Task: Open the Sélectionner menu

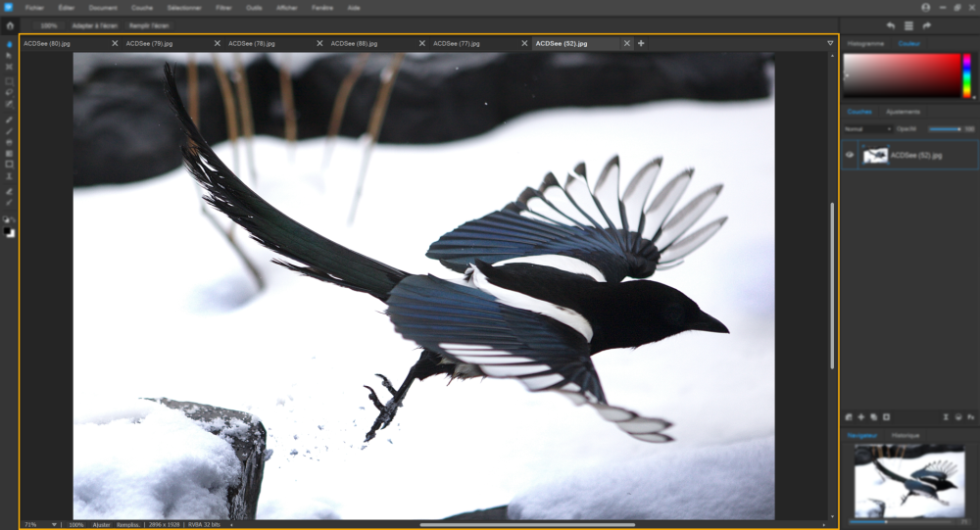Action: point(184,8)
